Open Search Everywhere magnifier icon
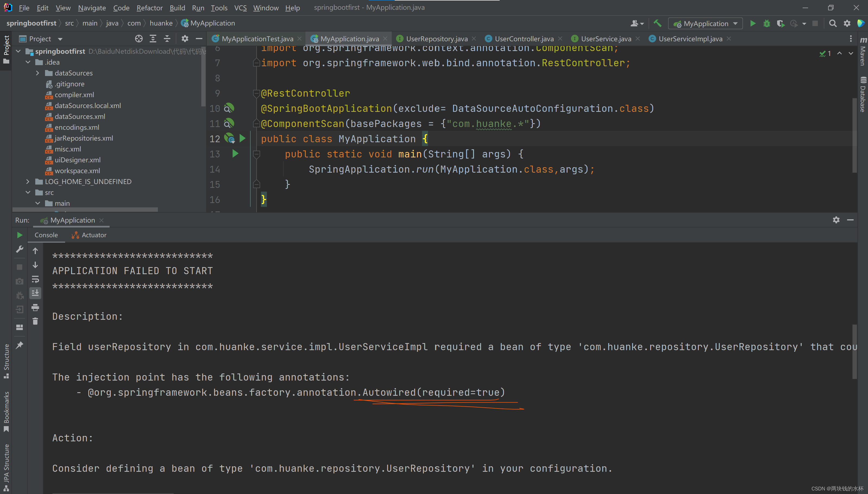Viewport: 868px width, 494px height. tap(832, 23)
